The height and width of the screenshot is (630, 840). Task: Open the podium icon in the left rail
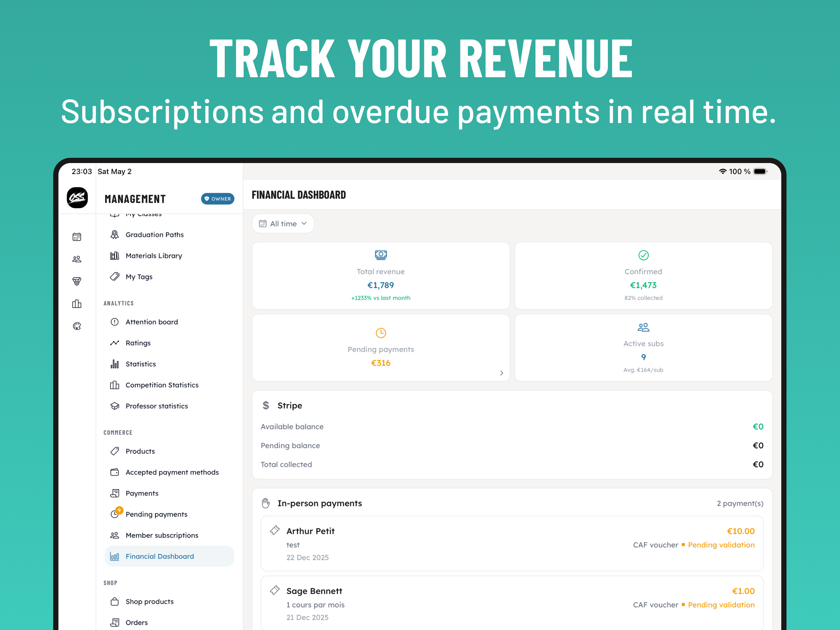77,304
